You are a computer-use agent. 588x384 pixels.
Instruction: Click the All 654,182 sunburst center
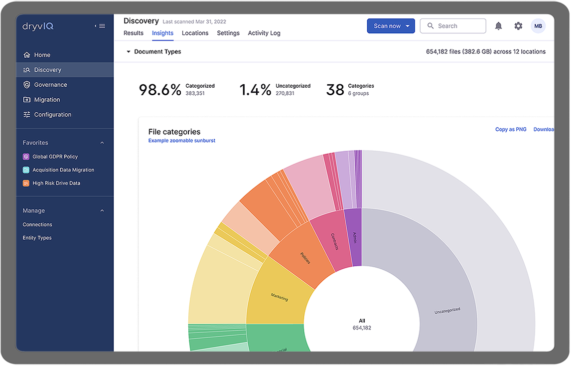point(362,324)
